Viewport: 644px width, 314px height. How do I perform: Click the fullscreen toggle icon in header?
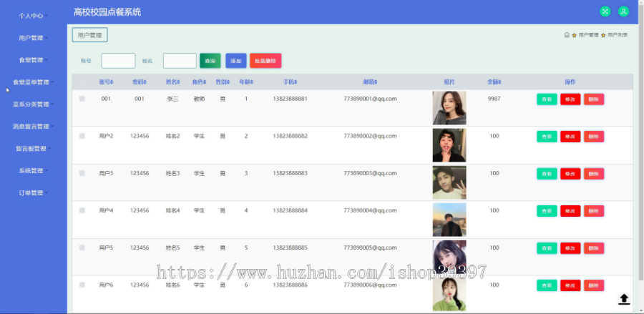(605, 11)
